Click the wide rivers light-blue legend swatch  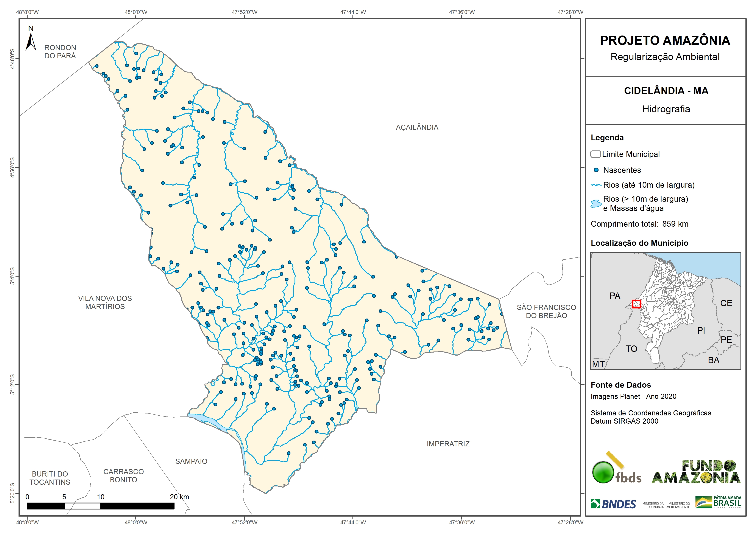(596, 204)
